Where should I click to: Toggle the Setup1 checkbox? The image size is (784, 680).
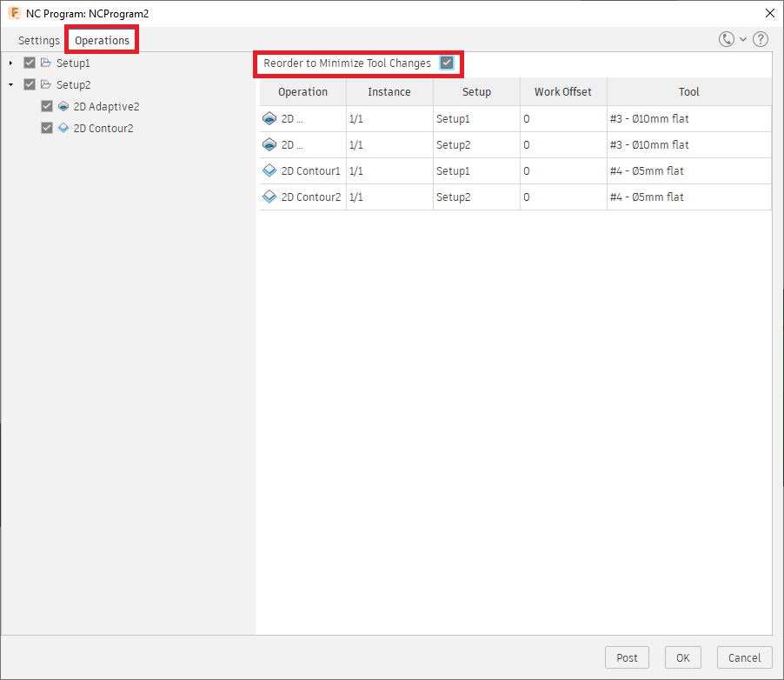tap(29, 63)
